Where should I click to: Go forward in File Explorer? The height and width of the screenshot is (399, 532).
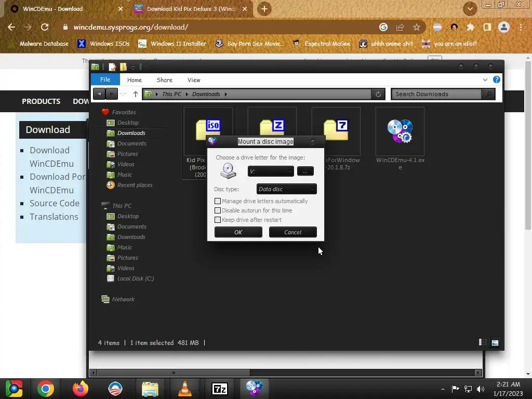(x=112, y=94)
